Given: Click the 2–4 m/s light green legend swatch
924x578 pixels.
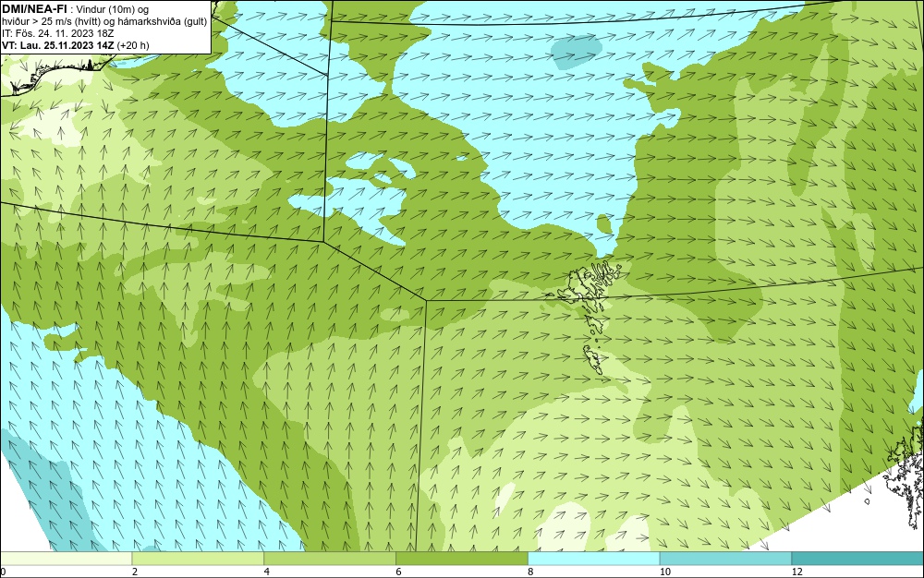Looking at the screenshot, I should point(198,559).
